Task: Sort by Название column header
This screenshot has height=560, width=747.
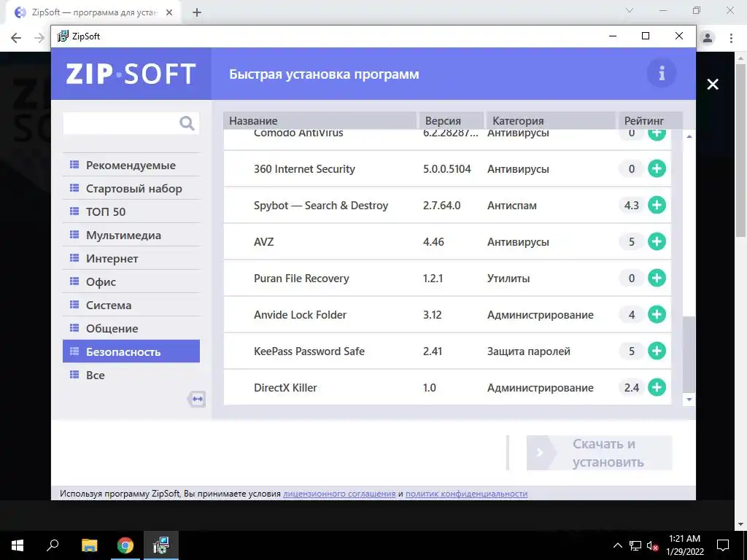Action: 320,120
